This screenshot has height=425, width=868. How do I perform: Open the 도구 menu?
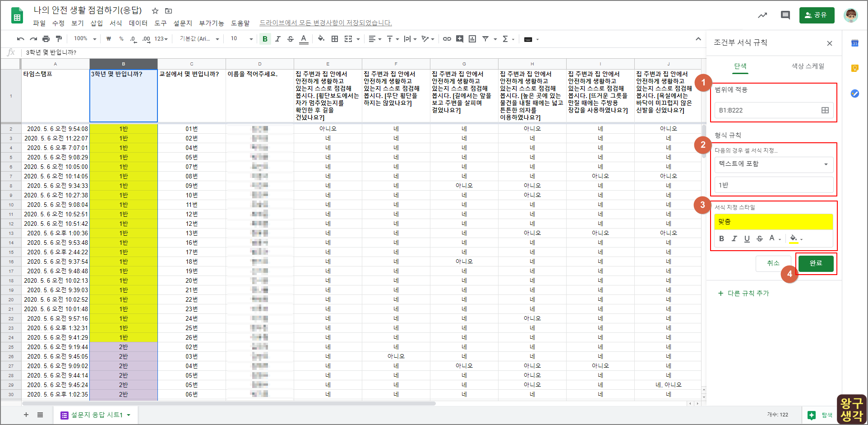(x=161, y=23)
